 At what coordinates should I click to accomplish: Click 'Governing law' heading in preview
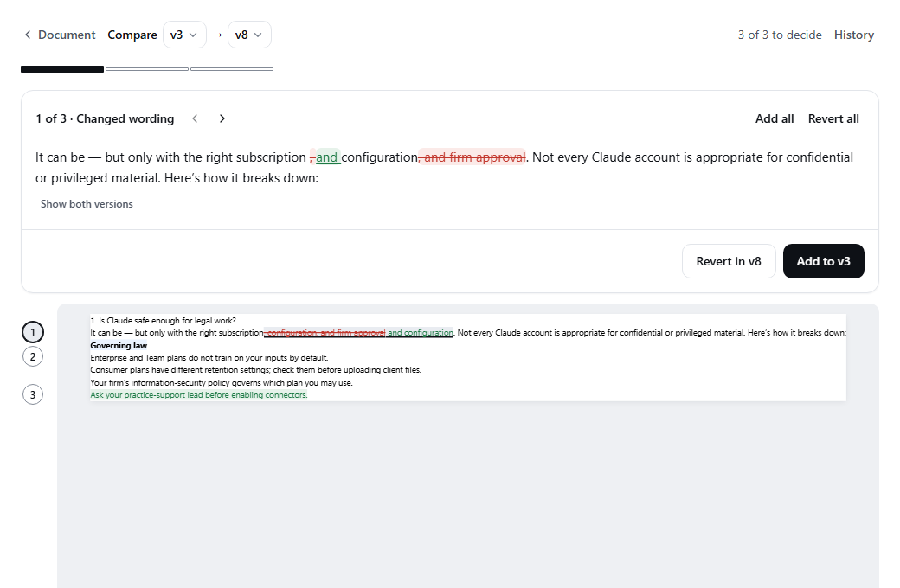point(119,345)
